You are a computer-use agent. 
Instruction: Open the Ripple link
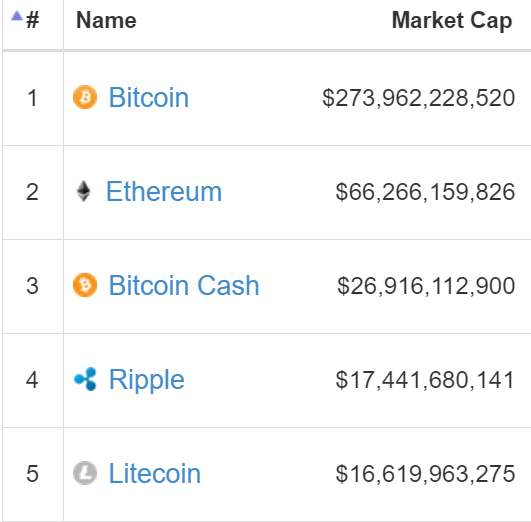(x=147, y=380)
